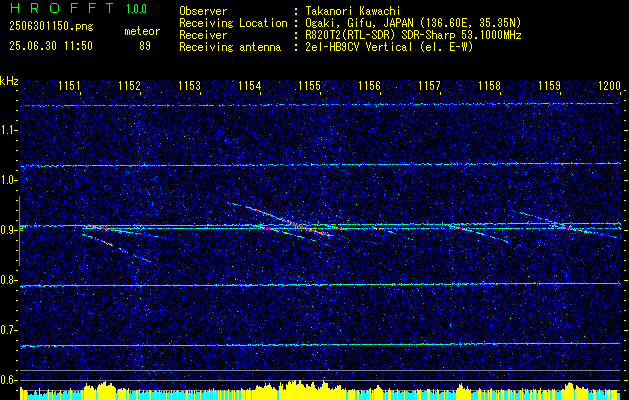Click the Ogaki, Gifu, JAPAN location text

pyautogui.click(x=413, y=23)
